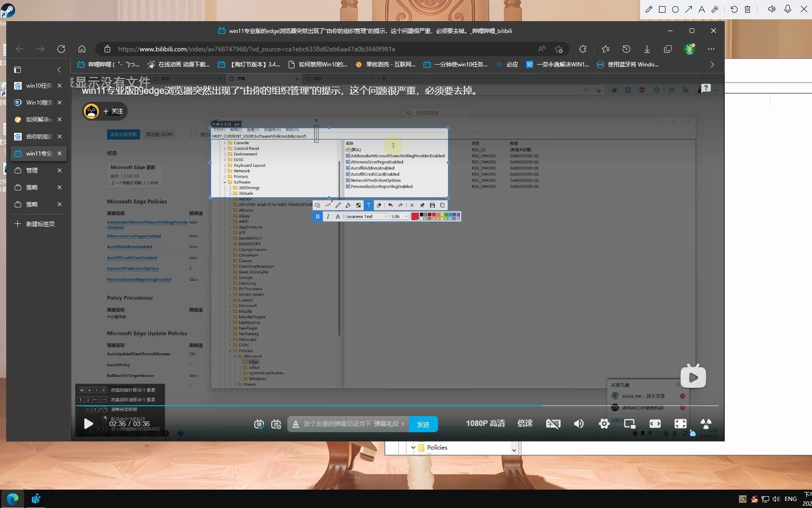
Task: Open the favorites list
Action: pyautogui.click(x=606, y=49)
